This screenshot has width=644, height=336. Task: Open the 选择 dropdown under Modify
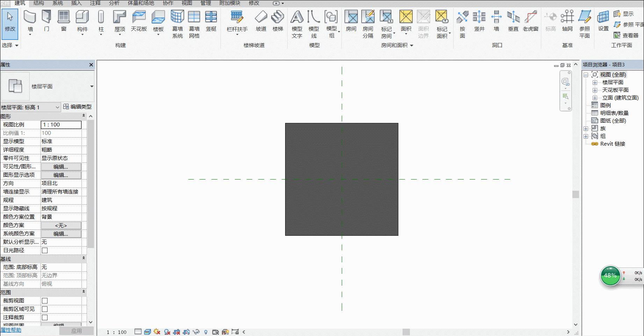click(x=10, y=45)
